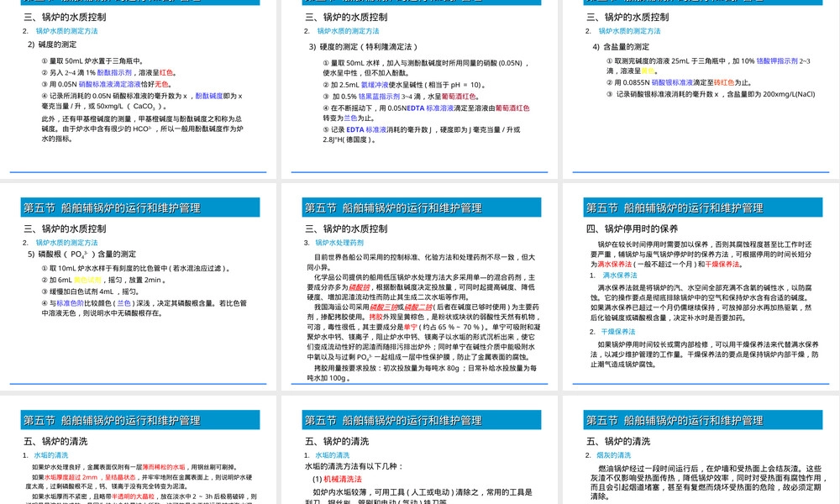840x504 pixels.
Task: Click line "③ 用 0.05N 硝酸标准液滴定溶液恰好无色"
Action: coord(106,84)
